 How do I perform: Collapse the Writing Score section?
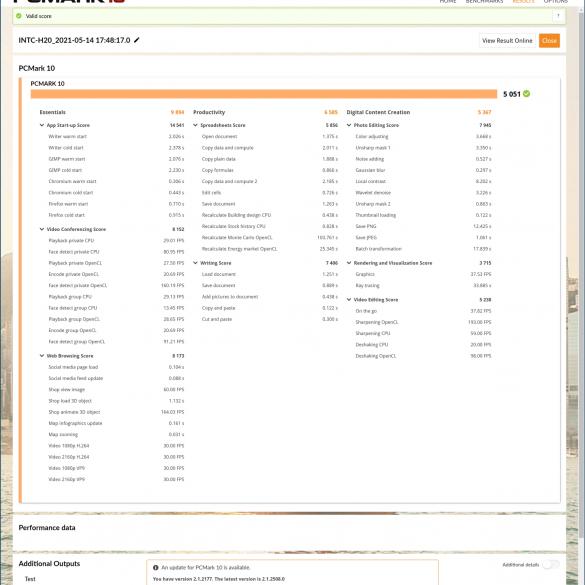(195, 263)
